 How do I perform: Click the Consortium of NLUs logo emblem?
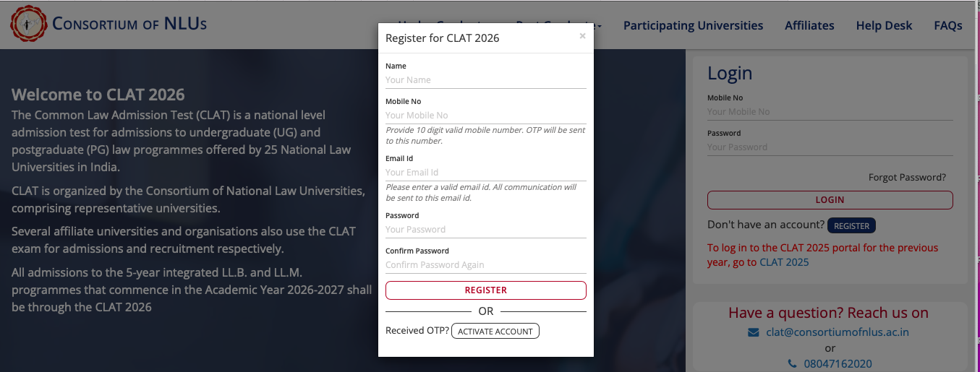27,25
